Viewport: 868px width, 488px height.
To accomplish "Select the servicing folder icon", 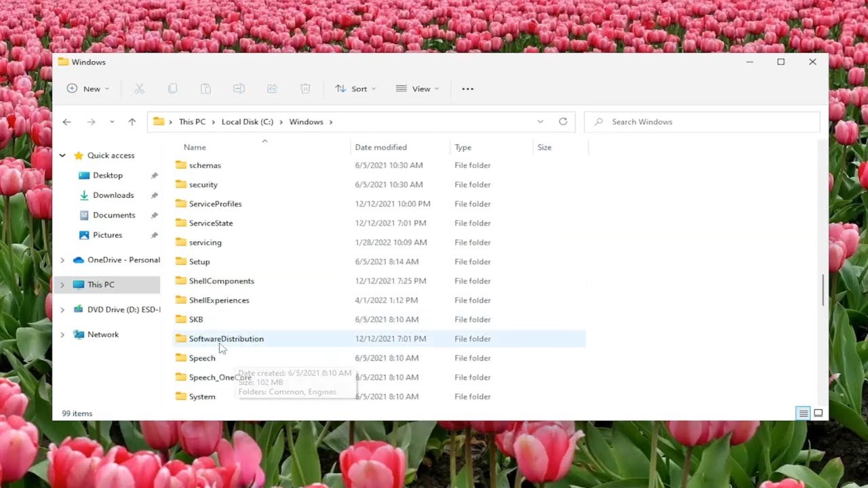I will tap(180, 242).
